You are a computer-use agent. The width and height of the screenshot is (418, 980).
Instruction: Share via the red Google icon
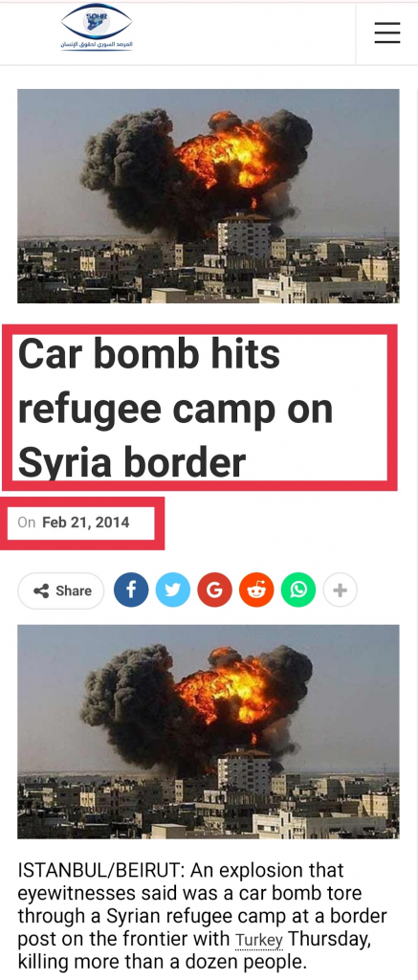click(215, 590)
